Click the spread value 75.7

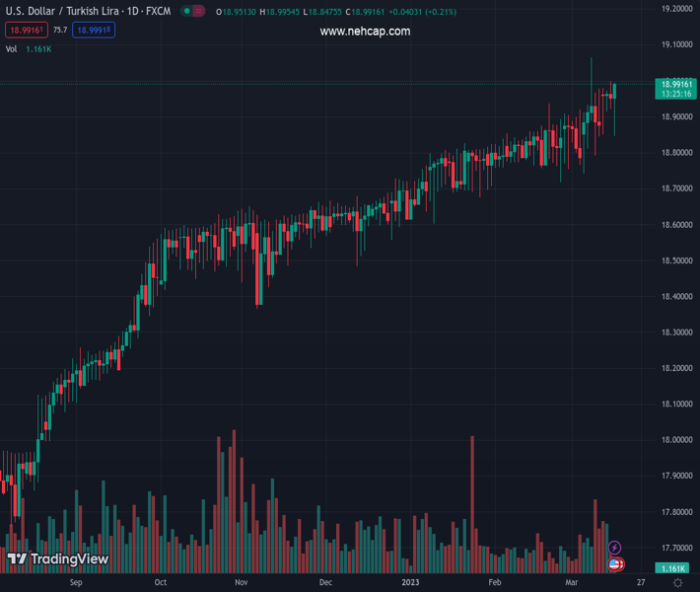[60, 31]
